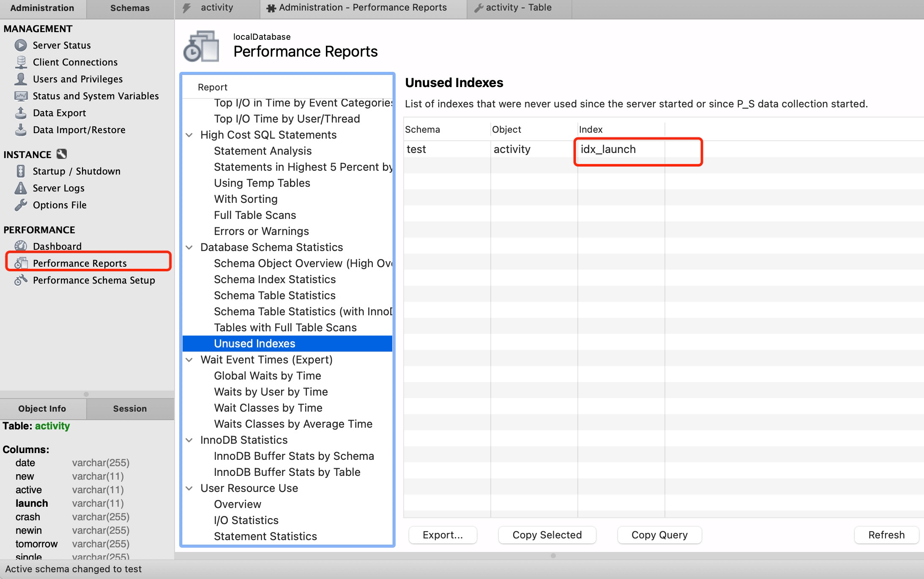Click the Server Logs warning icon

21,188
